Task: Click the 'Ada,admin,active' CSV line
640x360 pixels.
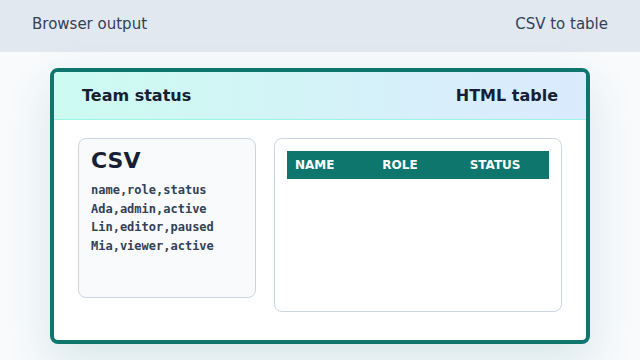Action: click(x=149, y=209)
